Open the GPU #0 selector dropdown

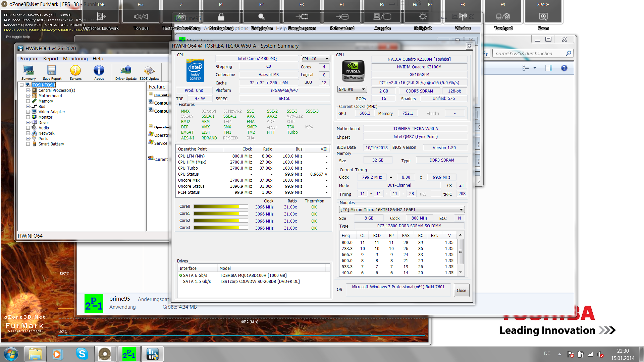tap(352, 89)
